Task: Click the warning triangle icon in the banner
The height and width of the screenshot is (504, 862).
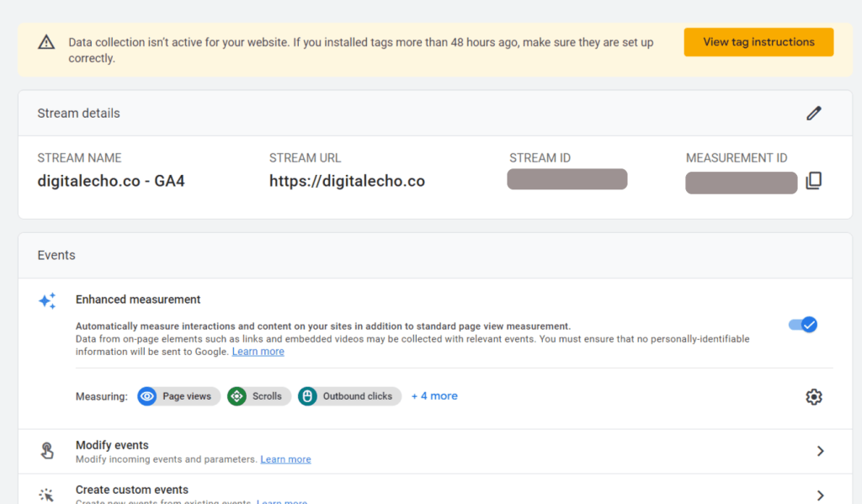Action: pos(46,42)
